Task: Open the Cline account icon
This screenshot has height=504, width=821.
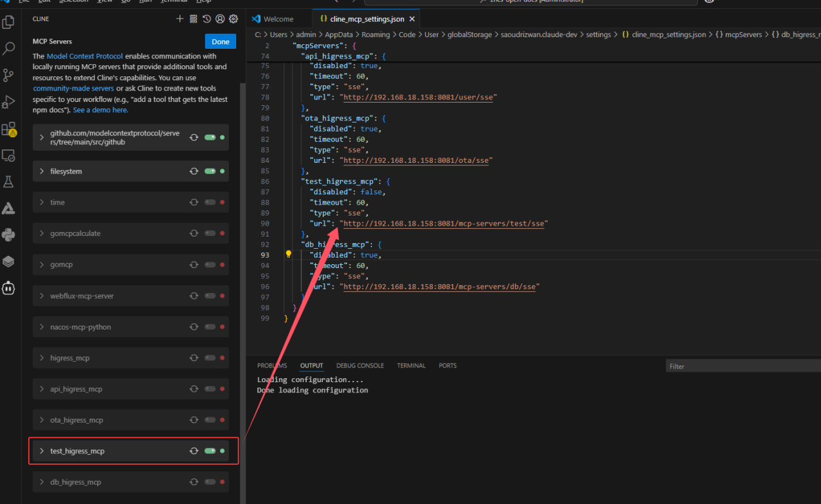Action: [220, 19]
